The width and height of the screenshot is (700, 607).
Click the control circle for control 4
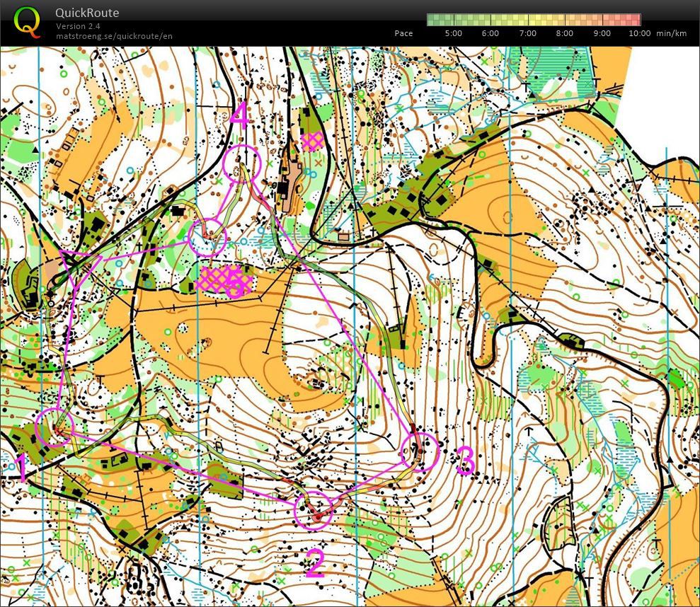241,164
